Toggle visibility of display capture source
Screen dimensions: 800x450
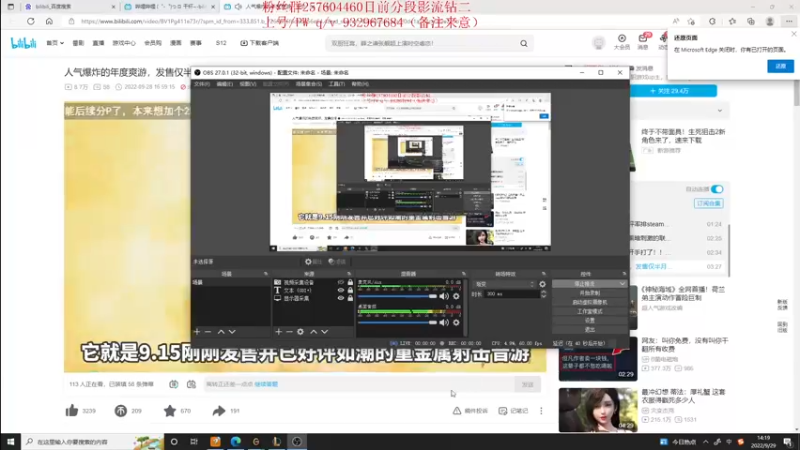(341, 298)
